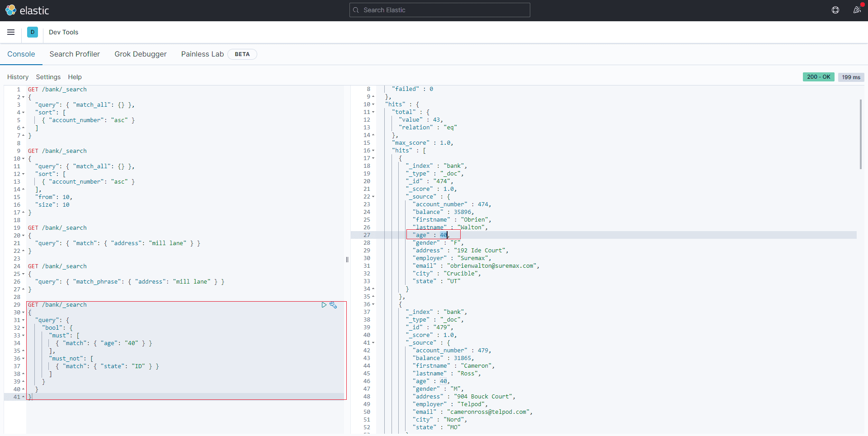The width and height of the screenshot is (868, 436).
Task: Click the search magnifier icon
Action: (x=356, y=10)
